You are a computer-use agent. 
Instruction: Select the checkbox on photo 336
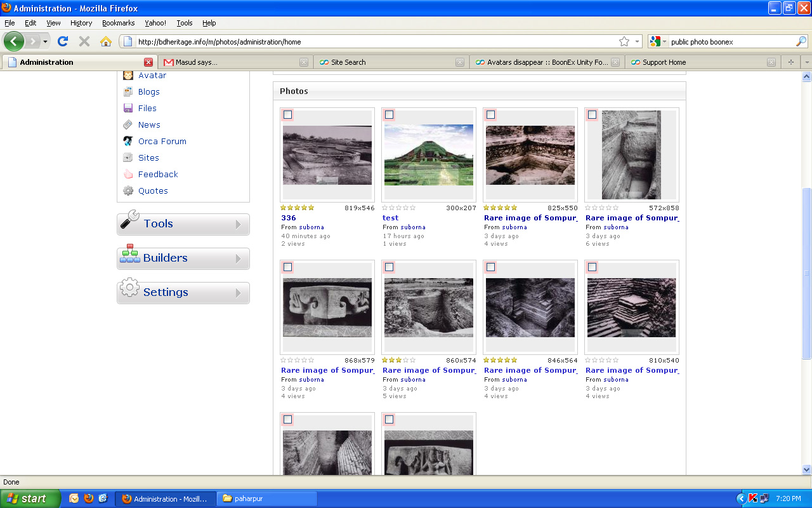[x=287, y=115]
